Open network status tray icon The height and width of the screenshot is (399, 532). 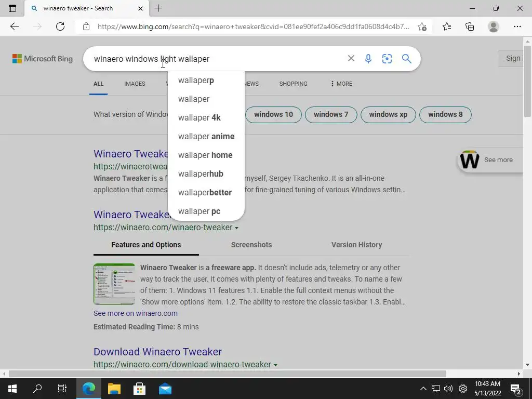pos(436,389)
